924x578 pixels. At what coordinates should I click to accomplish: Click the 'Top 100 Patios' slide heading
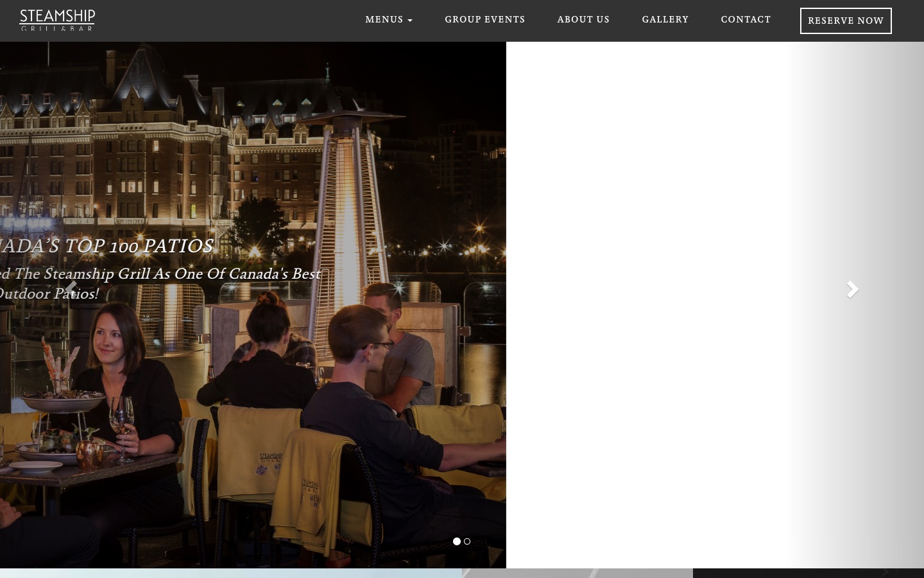(107, 246)
